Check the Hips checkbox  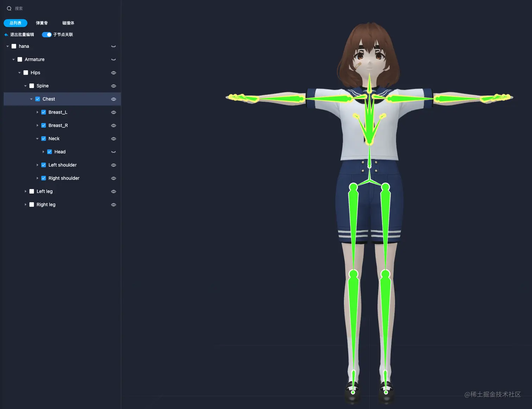click(x=26, y=72)
